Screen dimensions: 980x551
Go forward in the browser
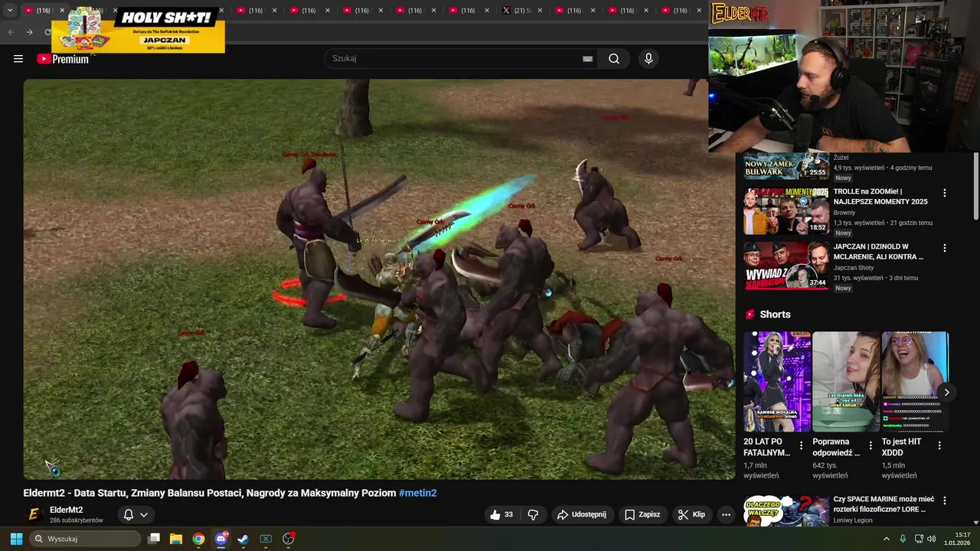(29, 32)
